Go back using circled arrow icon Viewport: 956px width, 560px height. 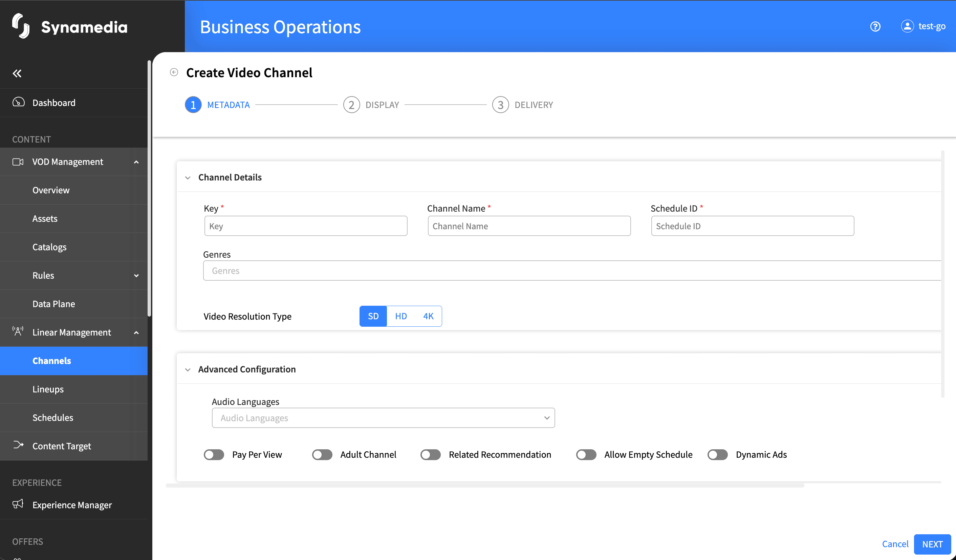[174, 72]
